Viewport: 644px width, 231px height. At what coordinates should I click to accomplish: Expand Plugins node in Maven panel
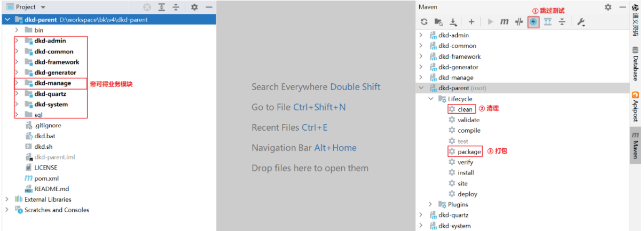pos(431,204)
